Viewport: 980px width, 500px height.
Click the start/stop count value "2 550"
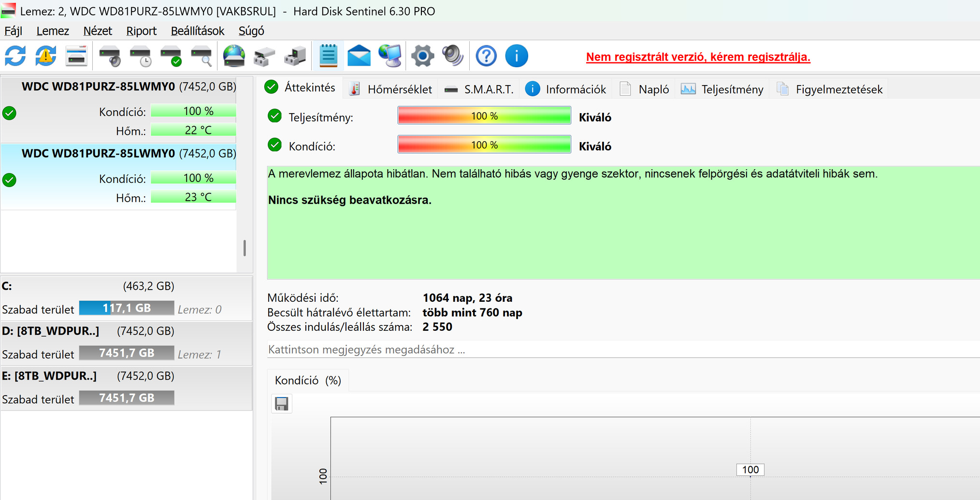437,327
